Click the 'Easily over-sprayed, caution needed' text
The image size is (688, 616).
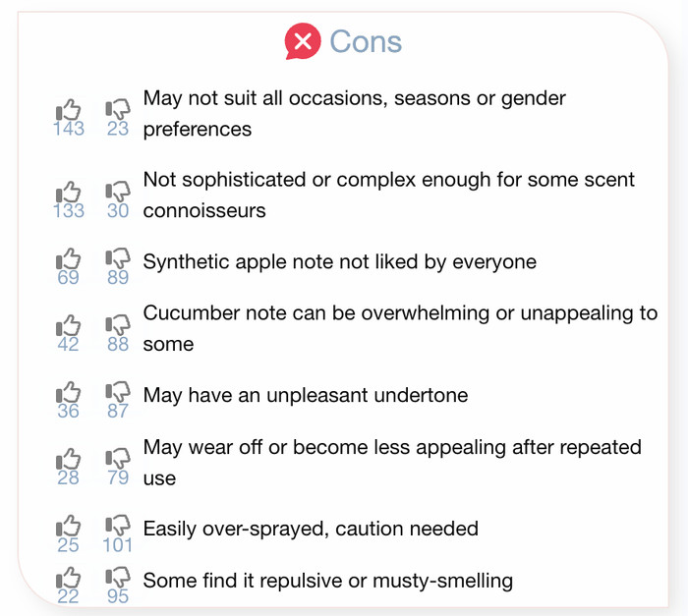311,529
